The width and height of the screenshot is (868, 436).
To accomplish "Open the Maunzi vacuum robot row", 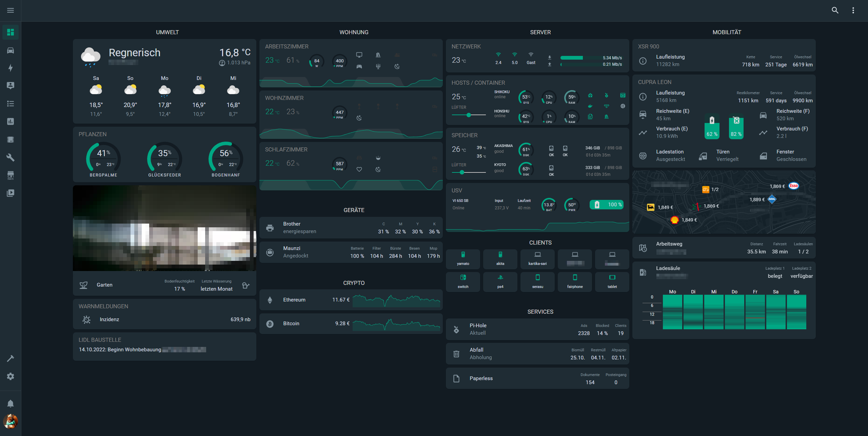I will 351,252.
